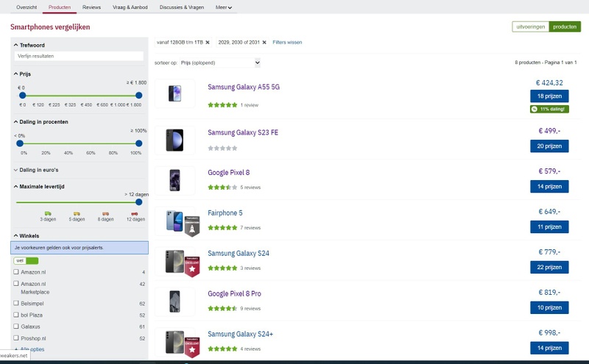
Task: Click the Filters wissen link
Action: (287, 43)
